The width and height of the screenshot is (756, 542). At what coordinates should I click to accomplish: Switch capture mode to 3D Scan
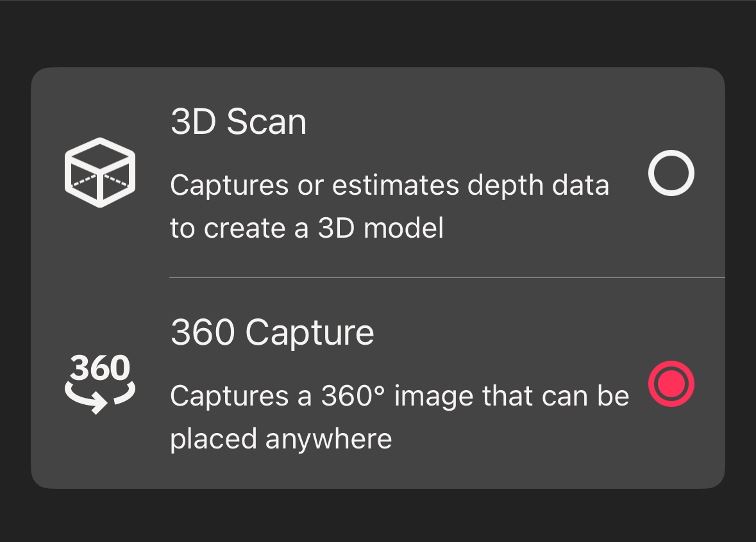(x=671, y=173)
